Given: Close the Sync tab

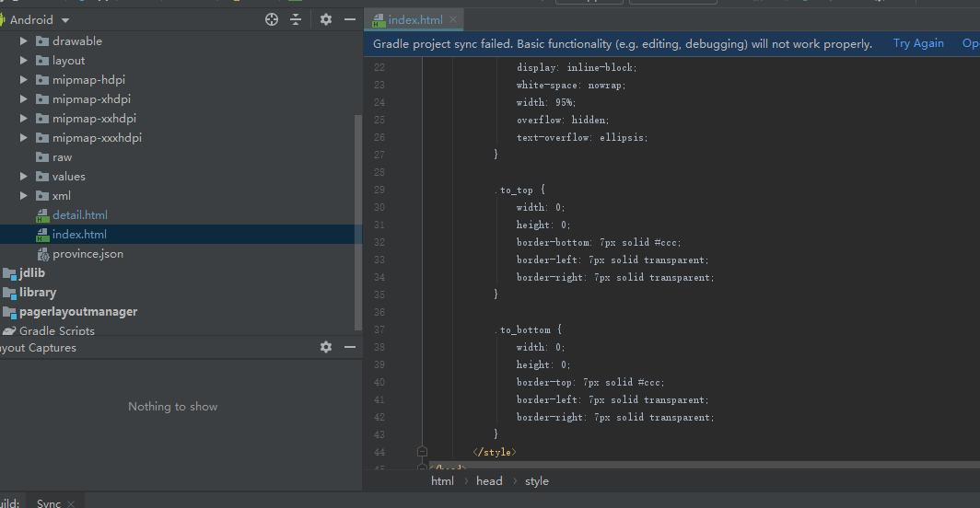Looking at the screenshot, I should (x=72, y=503).
